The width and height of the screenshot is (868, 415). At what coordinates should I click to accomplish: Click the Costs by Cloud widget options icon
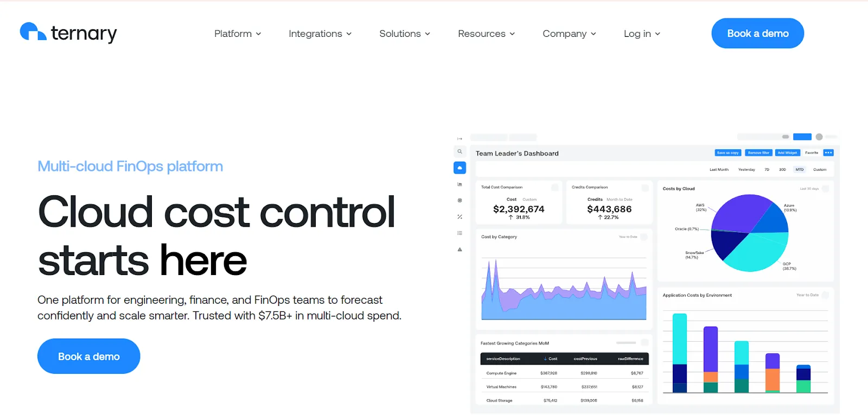tap(825, 189)
